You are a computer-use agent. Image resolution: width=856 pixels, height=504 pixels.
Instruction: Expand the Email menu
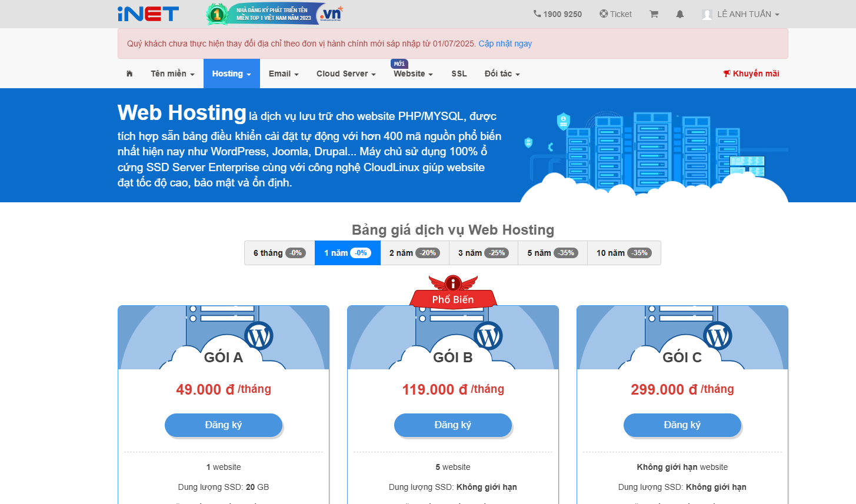[284, 74]
